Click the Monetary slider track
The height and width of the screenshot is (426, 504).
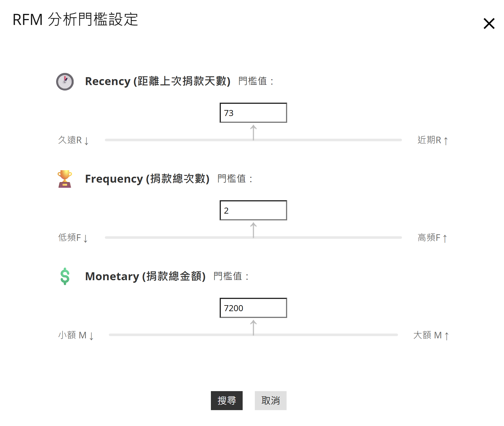pyautogui.click(x=253, y=335)
